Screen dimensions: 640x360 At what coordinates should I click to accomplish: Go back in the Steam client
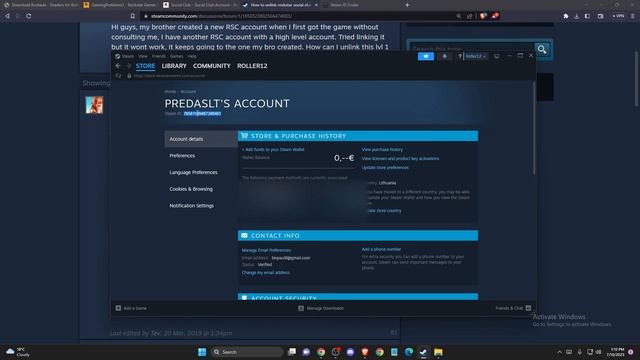(x=118, y=66)
